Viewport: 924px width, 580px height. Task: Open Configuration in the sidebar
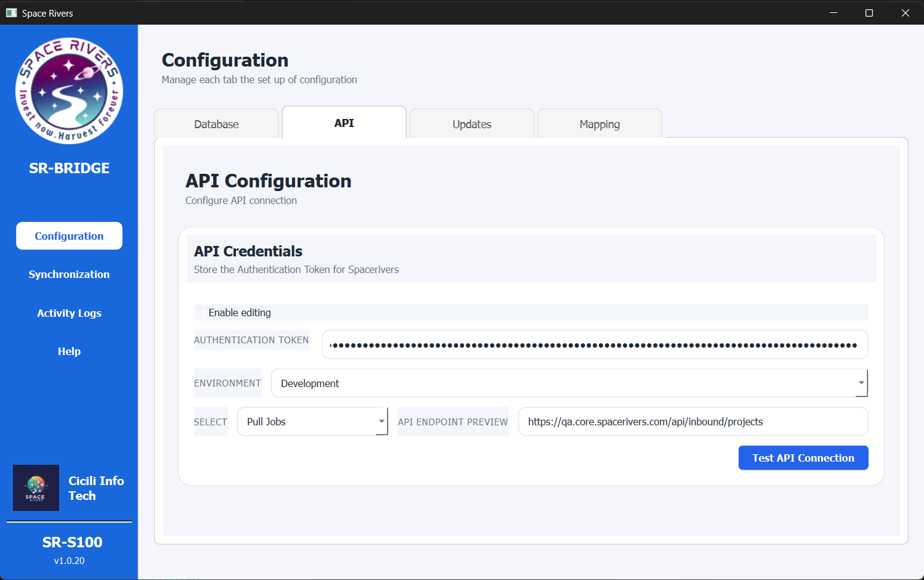coord(69,236)
